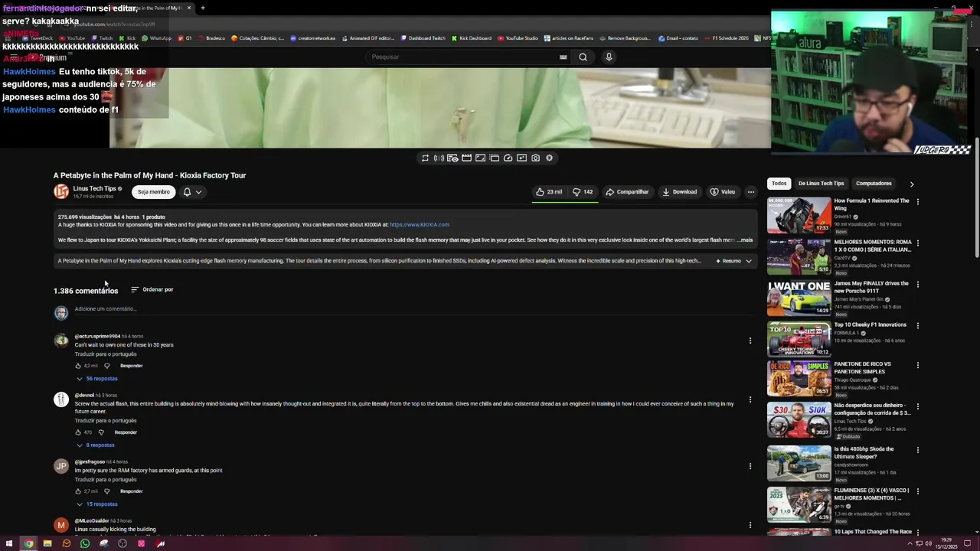Open File Explorer in the taskbar
Screen dimensions: 980x551
coord(47,543)
